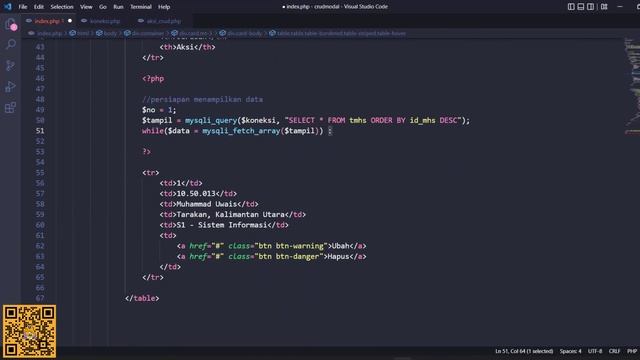Image resolution: width=640 pixels, height=360 pixels.
Task: Open the Terminal menu
Action: tap(141, 7)
